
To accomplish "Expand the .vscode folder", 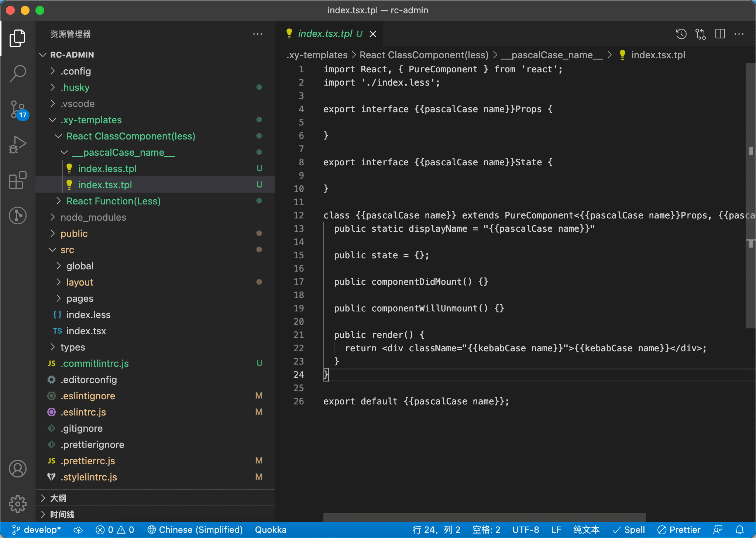I will tap(155, 103).
